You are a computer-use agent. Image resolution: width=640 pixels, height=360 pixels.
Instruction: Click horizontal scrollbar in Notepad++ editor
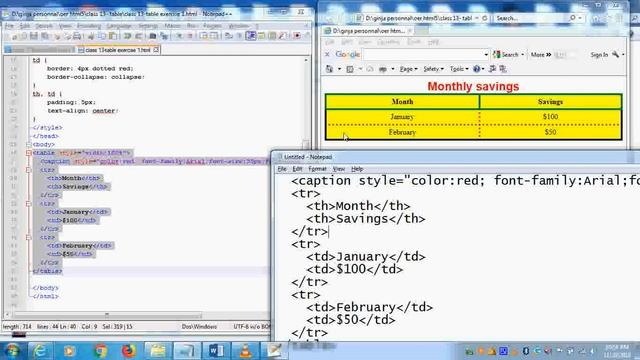[107, 315]
